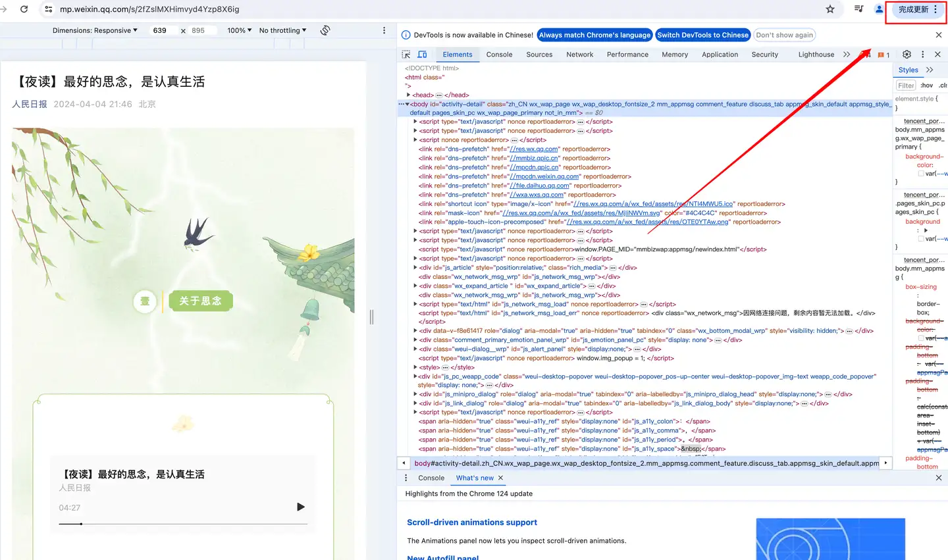Click the 完成更新 update button
948x560 pixels.
[918, 10]
